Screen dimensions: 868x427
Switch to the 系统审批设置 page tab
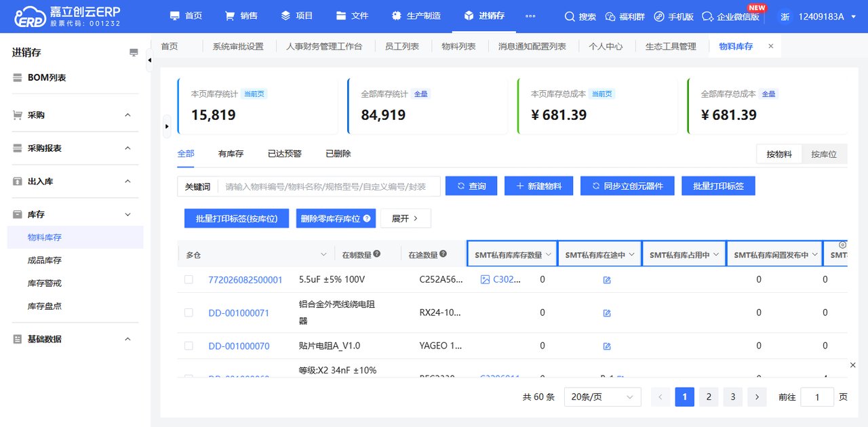[x=238, y=46]
